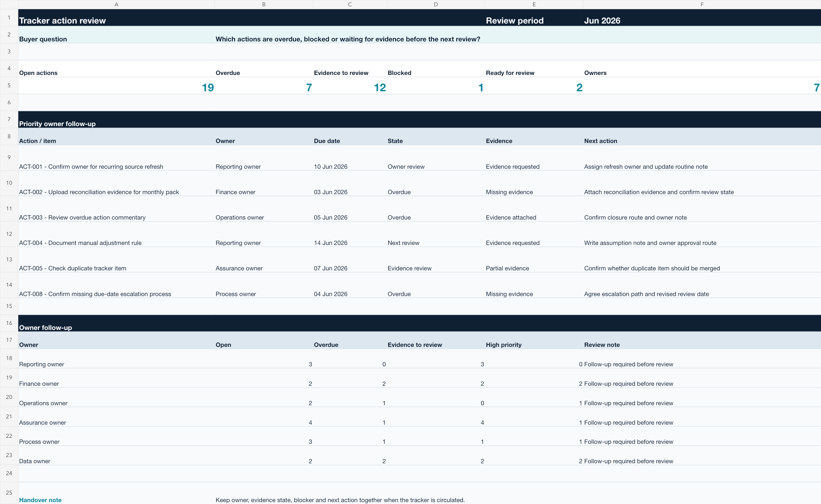Click 'ACT-008 - Confirm missing due-date escalation process'

click(95, 294)
